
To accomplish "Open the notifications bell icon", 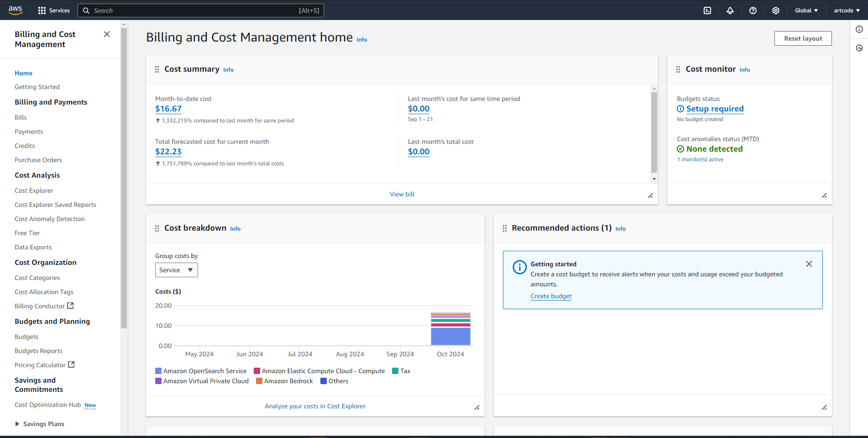I will (x=730, y=11).
